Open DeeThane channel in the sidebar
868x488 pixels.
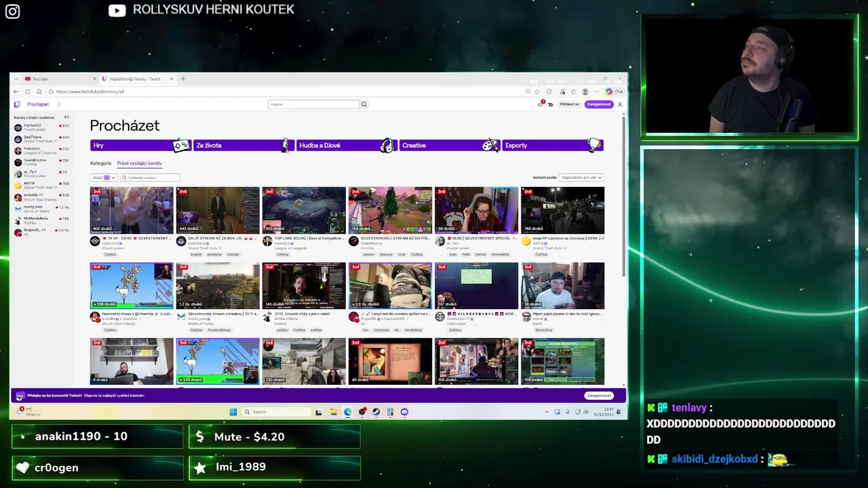[41, 139]
